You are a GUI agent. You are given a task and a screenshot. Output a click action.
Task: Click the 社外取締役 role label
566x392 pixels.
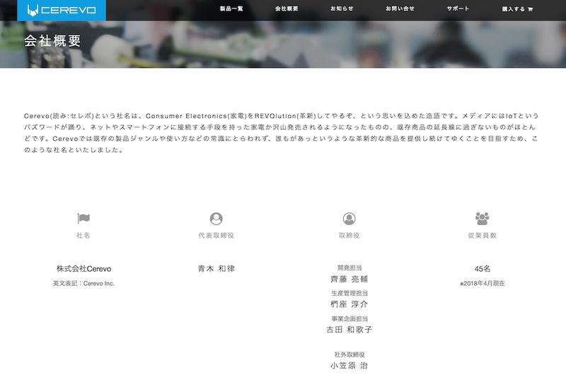[x=350, y=354]
